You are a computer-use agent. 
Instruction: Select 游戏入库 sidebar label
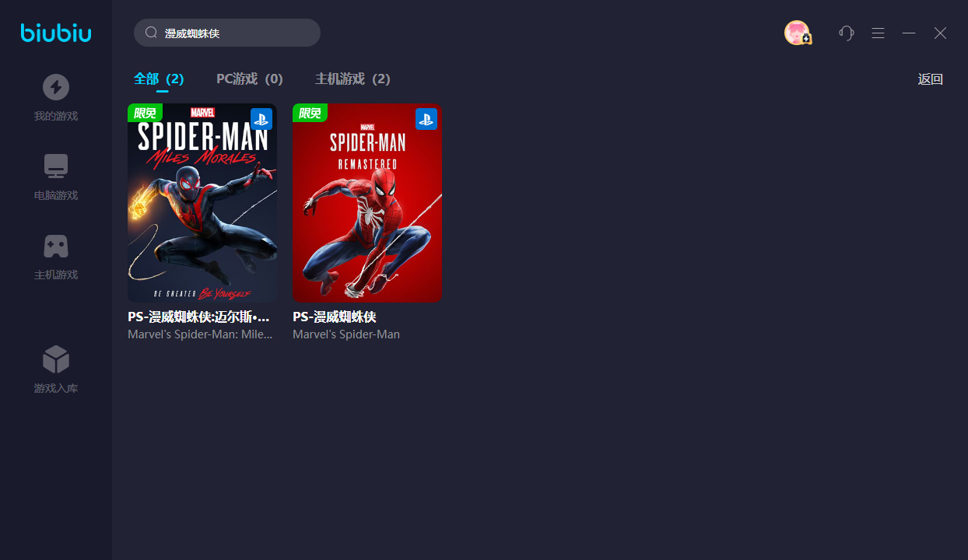56,389
